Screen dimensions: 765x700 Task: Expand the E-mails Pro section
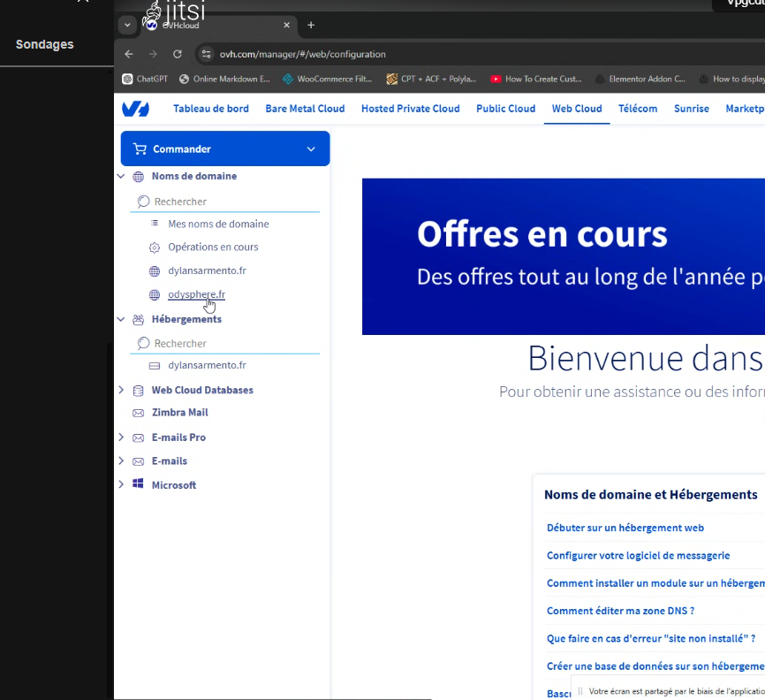pos(121,437)
